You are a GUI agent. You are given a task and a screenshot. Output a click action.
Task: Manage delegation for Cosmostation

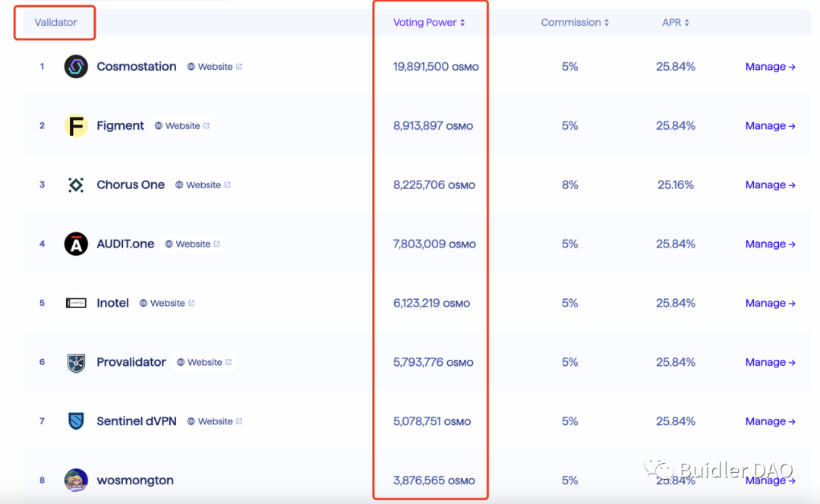pyautogui.click(x=771, y=66)
